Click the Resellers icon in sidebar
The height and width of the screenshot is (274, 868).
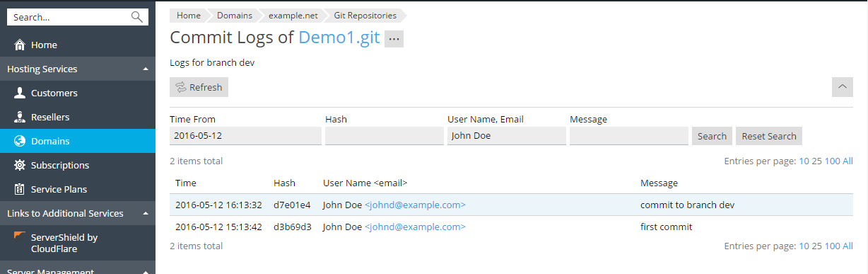tap(20, 117)
